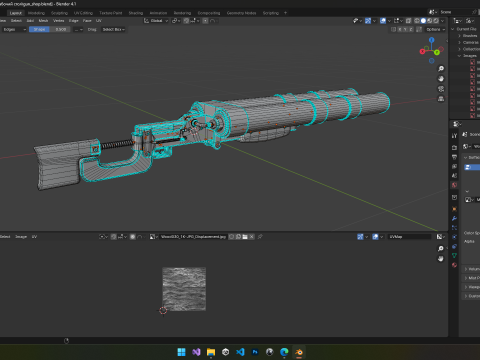Screen dimensions: 480x360
Task: Open the Material properties tab
Action: tap(454, 265)
